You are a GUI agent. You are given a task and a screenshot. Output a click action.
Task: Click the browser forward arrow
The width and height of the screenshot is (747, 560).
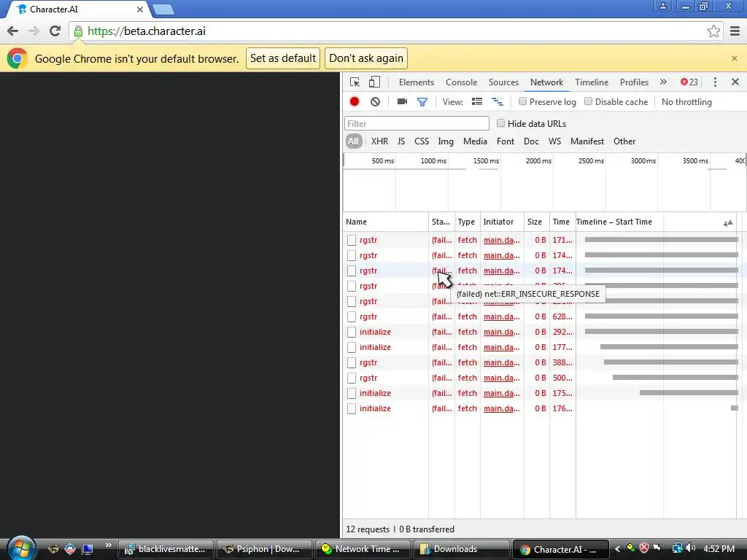click(x=34, y=31)
